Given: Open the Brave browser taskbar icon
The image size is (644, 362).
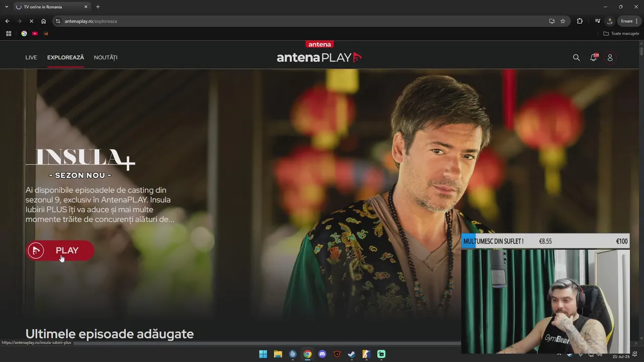Looking at the screenshot, I should [x=337, y=354].
